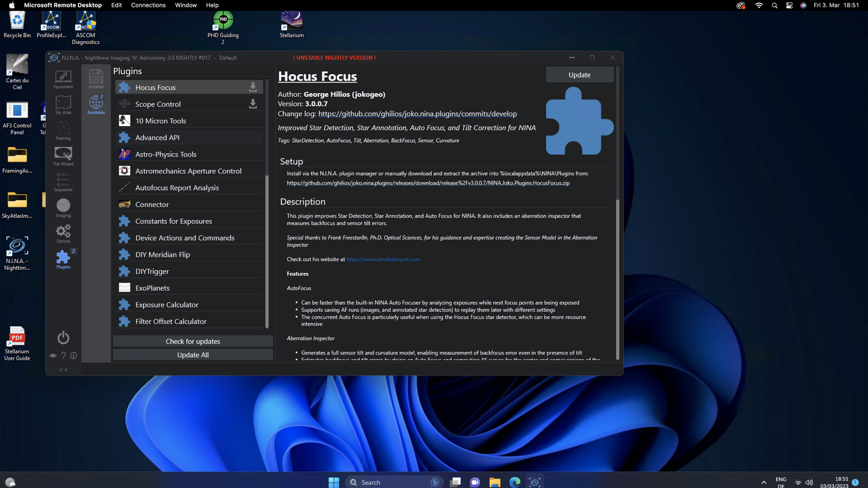The image size is (868, 488).
Task: Click the download icon next to Hocus Focus
Action: 253,87
